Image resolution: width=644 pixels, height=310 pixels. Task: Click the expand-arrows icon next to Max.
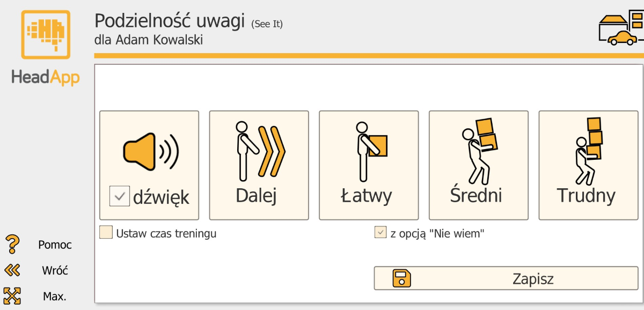coord(12,295)
